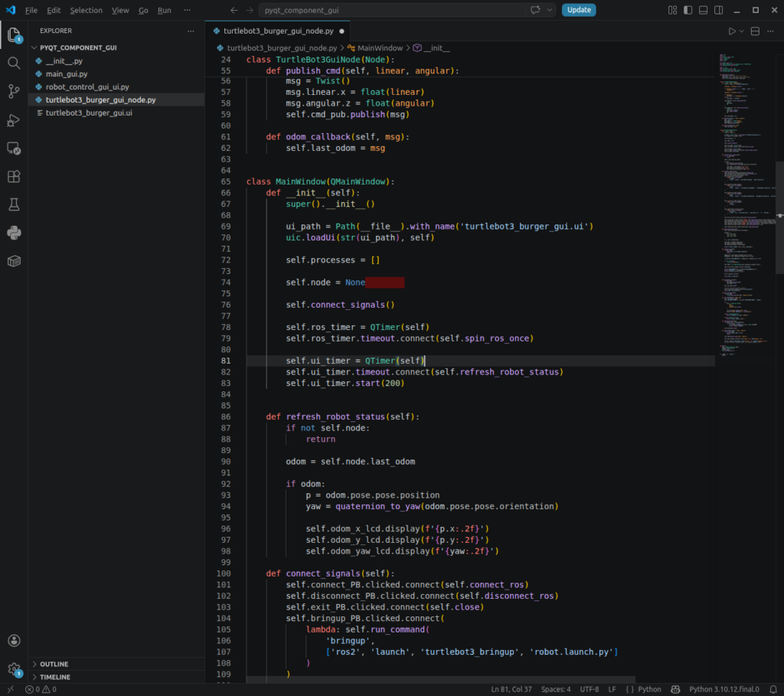The height and width of the screenshot is (696, 784).
Task: Collapse the PYQT_COMPONENT_GUI folder section
Action: click(x=116, y=47)
